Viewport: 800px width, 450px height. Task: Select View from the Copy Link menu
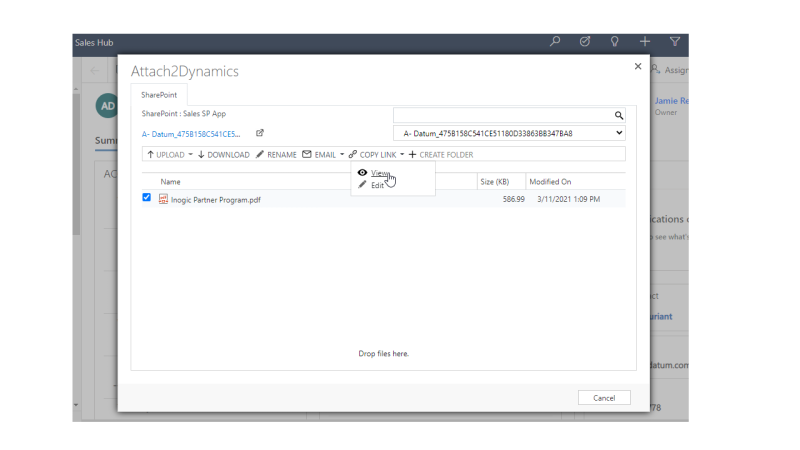point(378,173)
